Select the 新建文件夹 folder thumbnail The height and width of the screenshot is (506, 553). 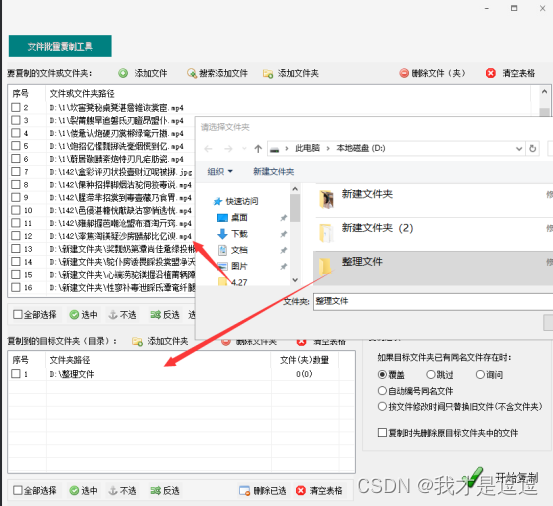(326, 199)
